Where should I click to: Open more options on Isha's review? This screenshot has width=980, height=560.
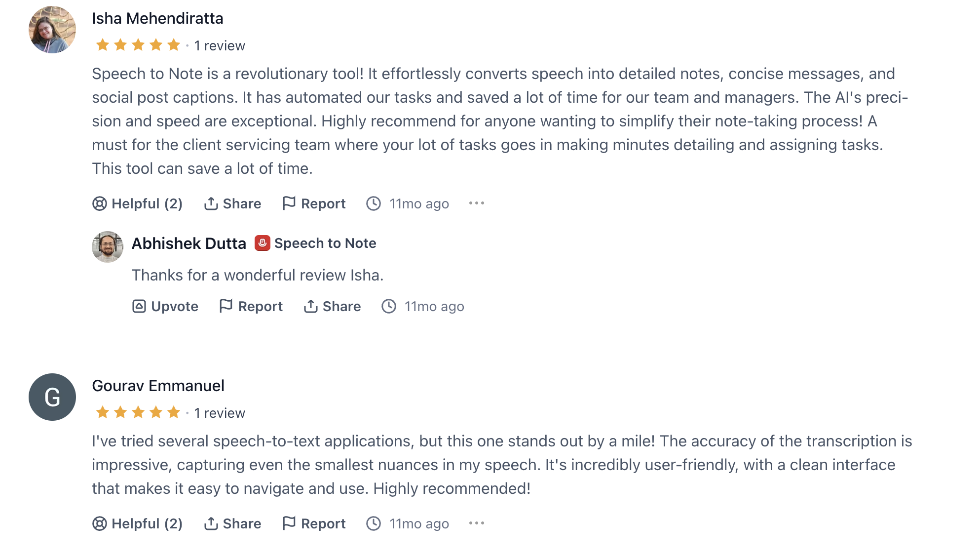(477, 203)
